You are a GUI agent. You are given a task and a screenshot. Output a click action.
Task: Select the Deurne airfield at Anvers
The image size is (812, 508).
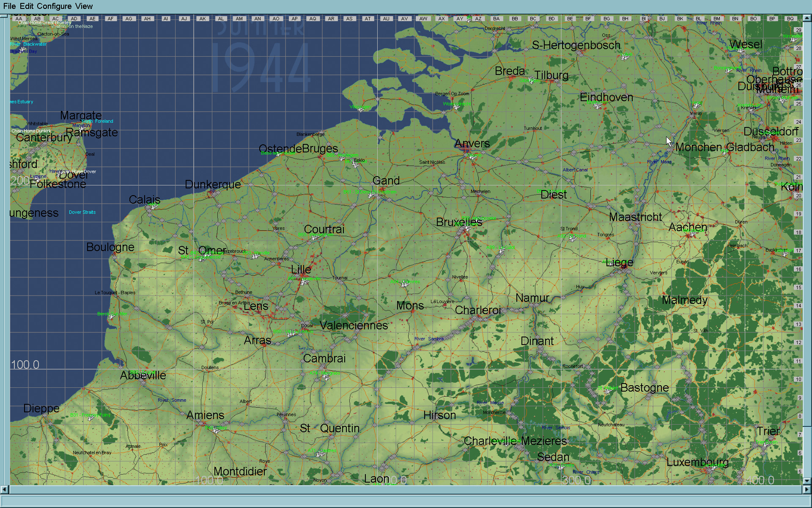[472, 157]
